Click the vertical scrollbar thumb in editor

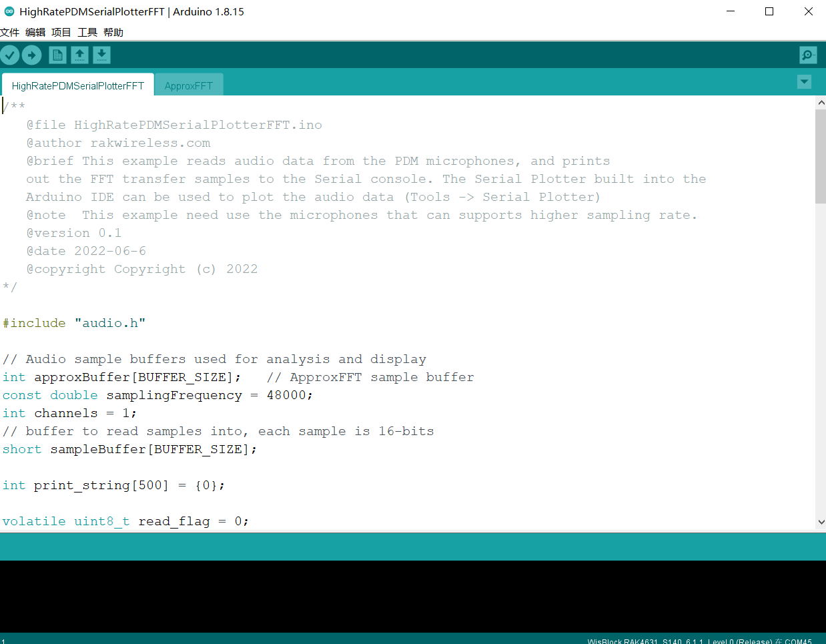[x=821, y=156]
